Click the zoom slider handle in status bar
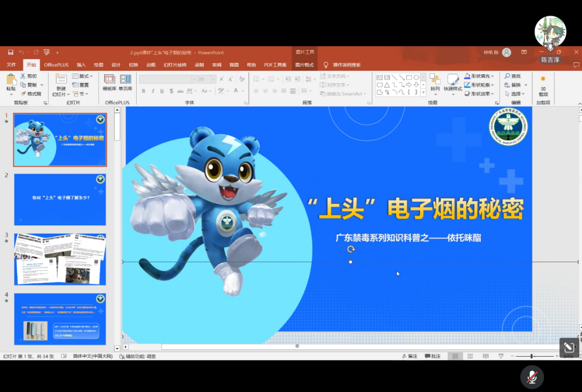 point(531,356)
